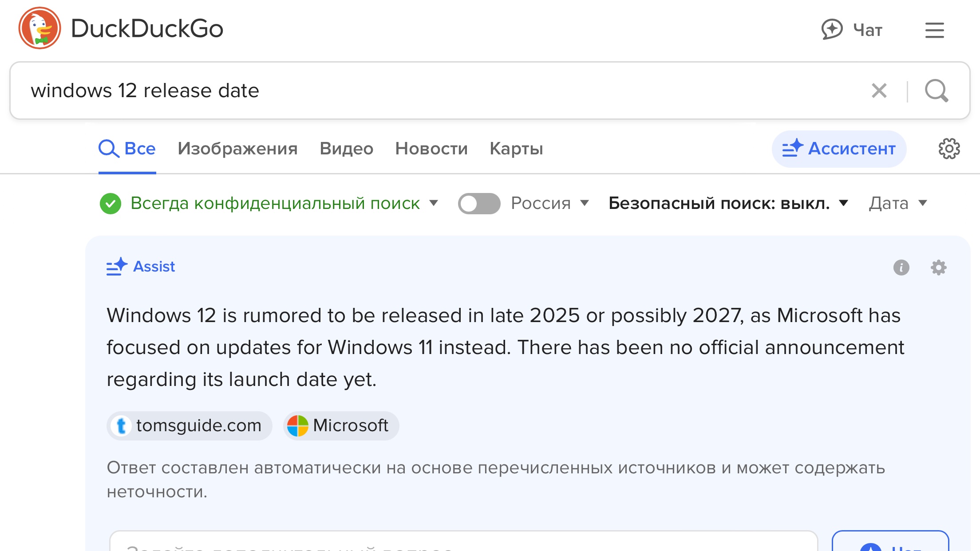Screen dimensions: 980x551
Task: Open search settings gear beside Ассистент
Action: pos(949,149)
